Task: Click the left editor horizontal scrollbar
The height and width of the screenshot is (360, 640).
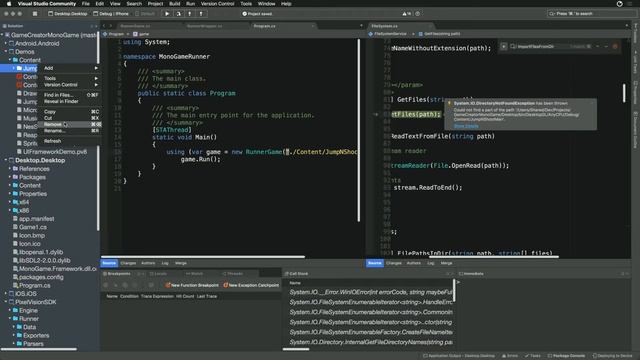Action: (203, 257)
